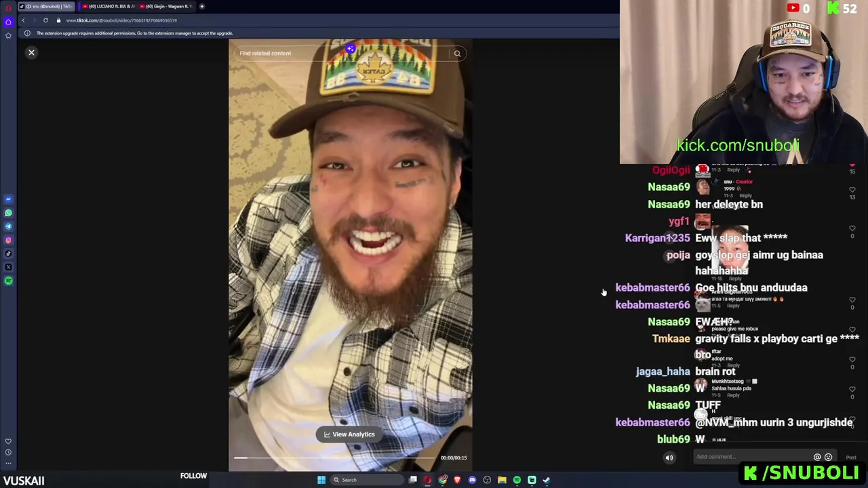868x488 pixels.
Task: Like the 'please give me robux' comment heart
Action: (852, 329)
